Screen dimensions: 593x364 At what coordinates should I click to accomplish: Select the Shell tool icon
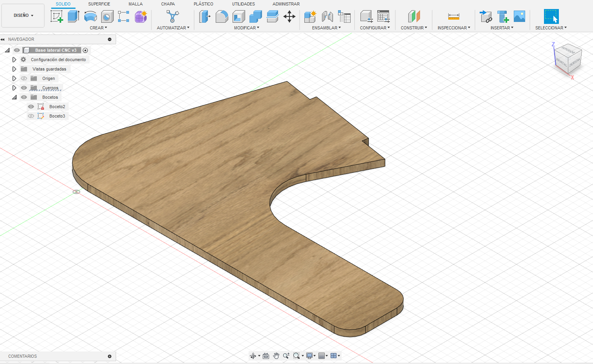[x=238, y=16]
